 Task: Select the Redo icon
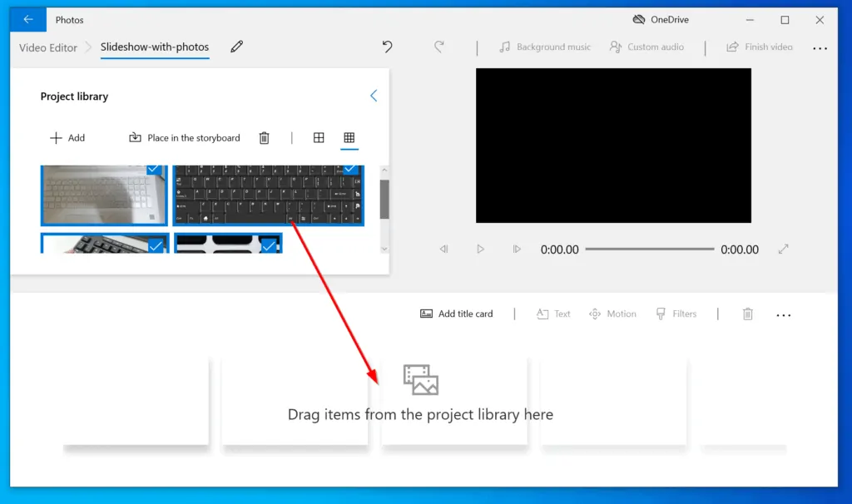(x=439, y=47)
